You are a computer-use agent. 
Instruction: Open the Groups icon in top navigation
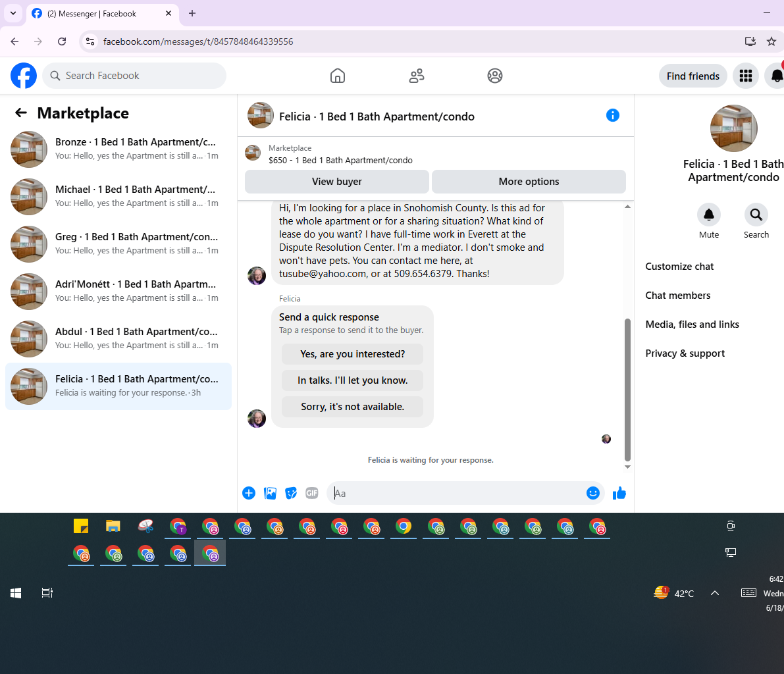[x=495, y=76]
